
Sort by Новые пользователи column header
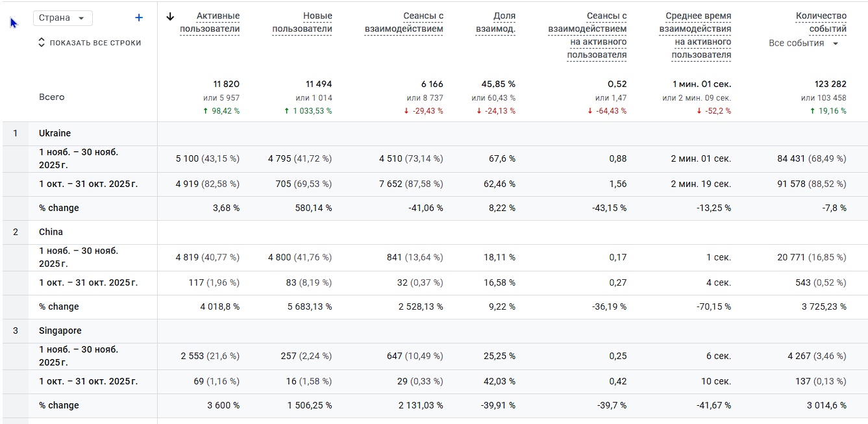[x=302, y=22]
